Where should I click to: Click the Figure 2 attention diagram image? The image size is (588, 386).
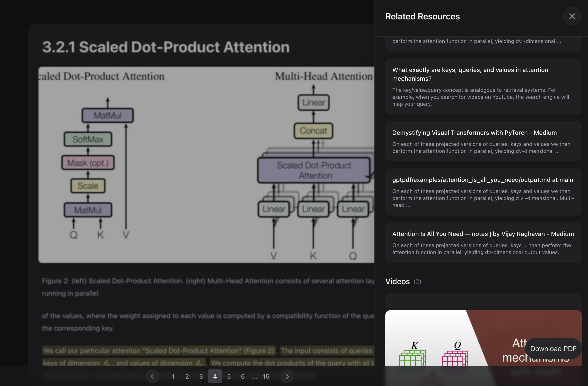[206, 164]
